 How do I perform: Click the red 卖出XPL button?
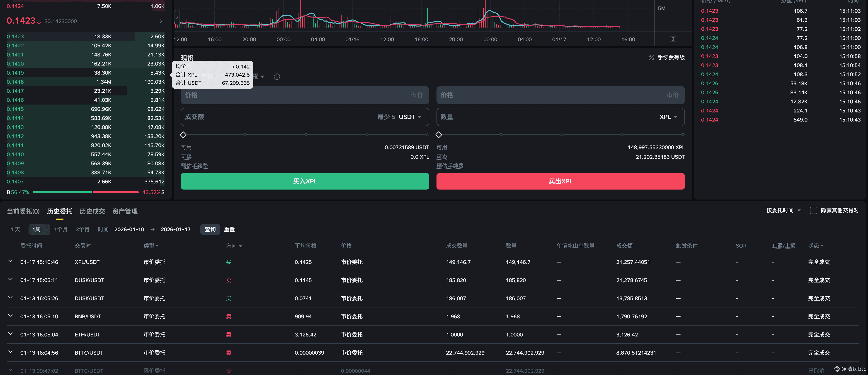[x=560, y=181]
